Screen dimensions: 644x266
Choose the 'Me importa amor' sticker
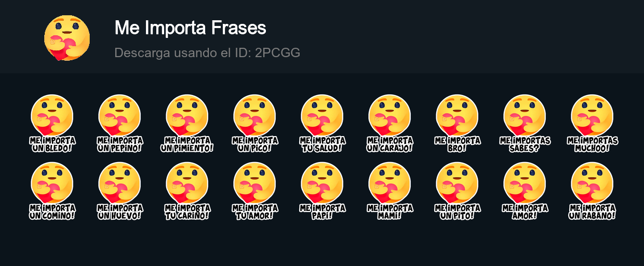point(525,191)
